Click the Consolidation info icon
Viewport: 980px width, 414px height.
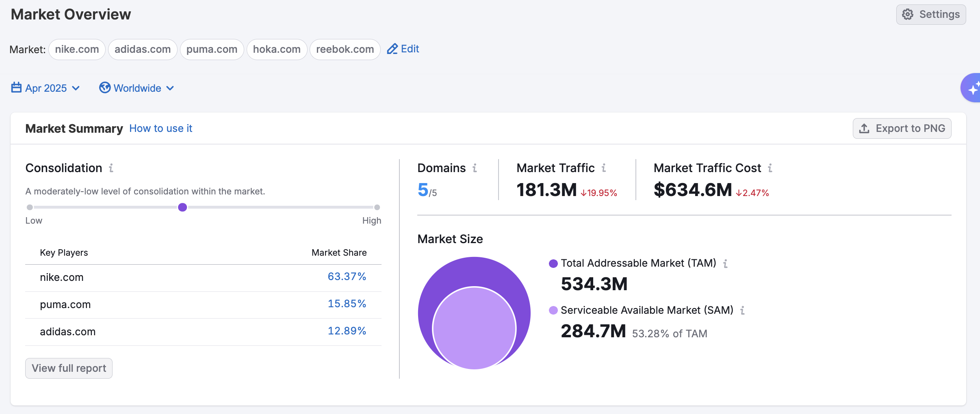tap(111, 168)
